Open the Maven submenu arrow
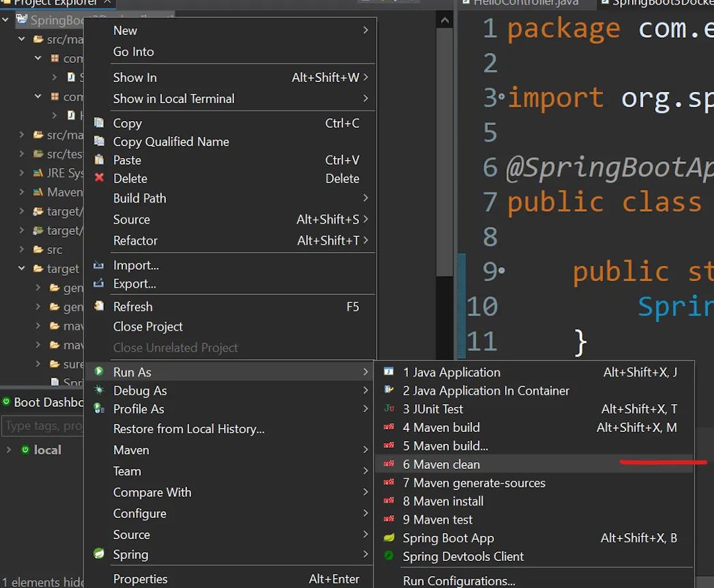The width and height of the screenshot is (714, 588). pyautogui.click(x=366, y=450)
